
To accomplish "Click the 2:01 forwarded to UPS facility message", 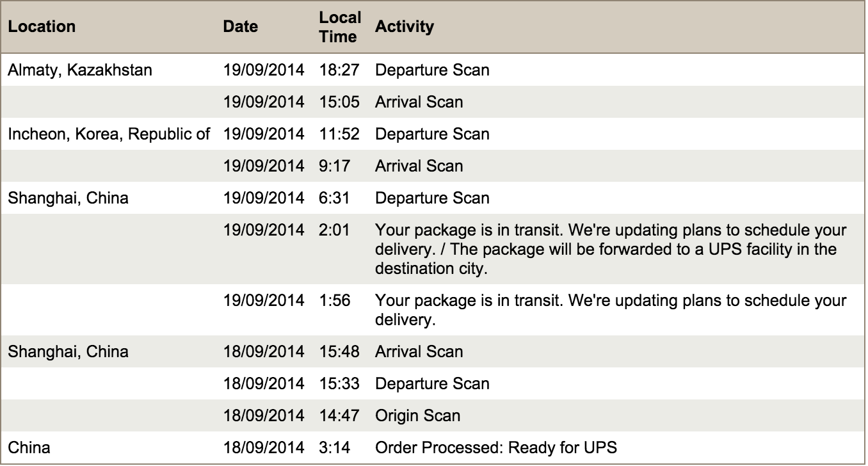I will 610,249.
